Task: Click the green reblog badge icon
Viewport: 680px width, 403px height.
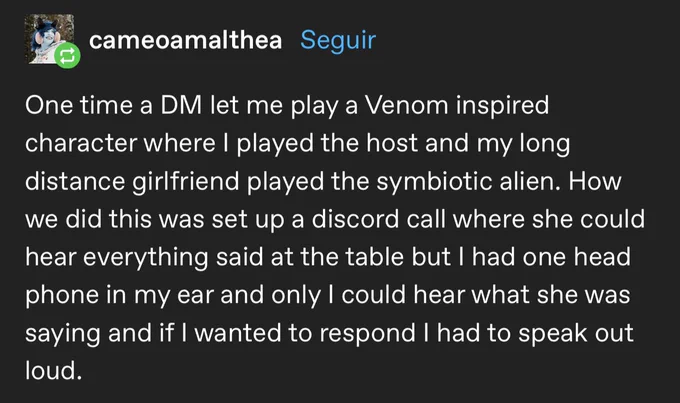Action: [x=67, y=56]
